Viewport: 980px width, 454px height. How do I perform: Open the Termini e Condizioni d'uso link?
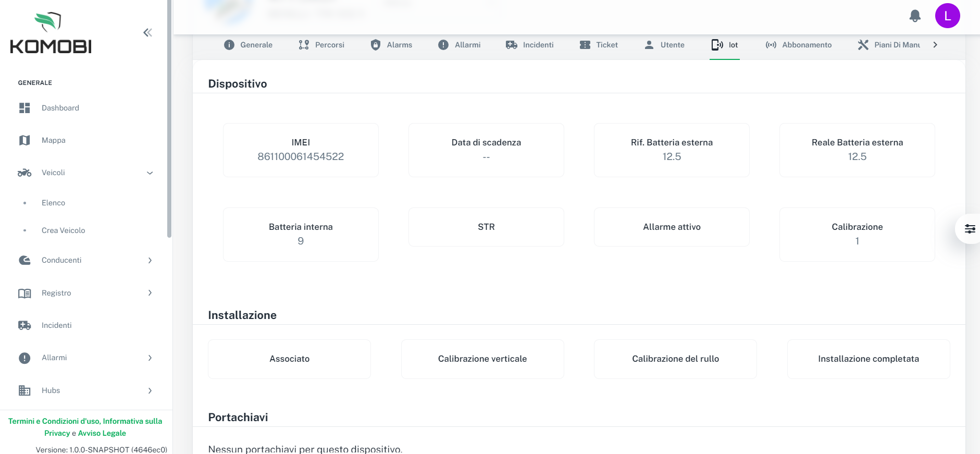54,421
